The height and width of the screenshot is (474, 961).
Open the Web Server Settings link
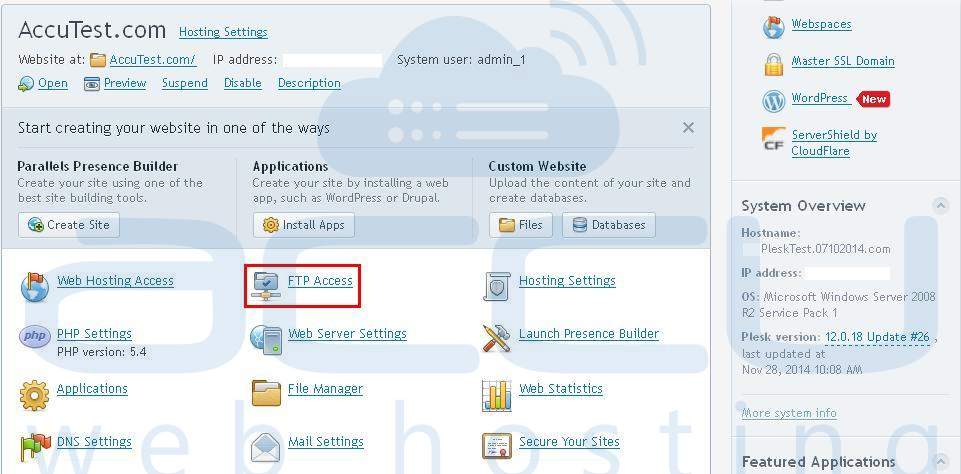348,334
